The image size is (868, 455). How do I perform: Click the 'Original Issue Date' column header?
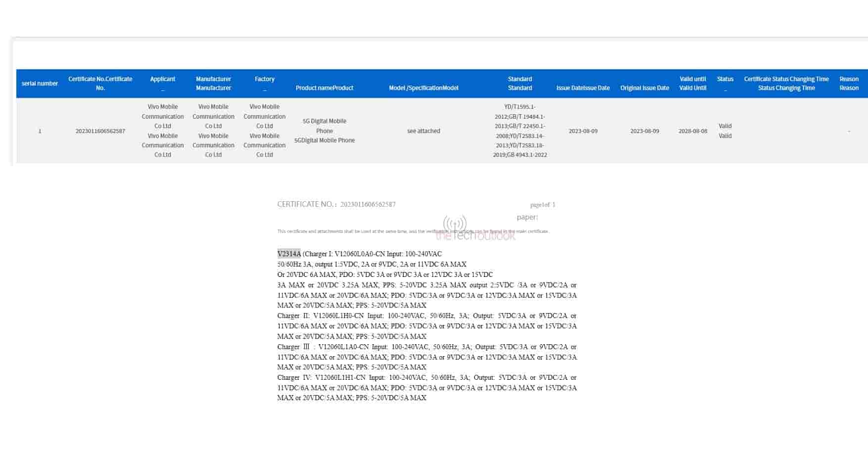click(x=644, y=88)
